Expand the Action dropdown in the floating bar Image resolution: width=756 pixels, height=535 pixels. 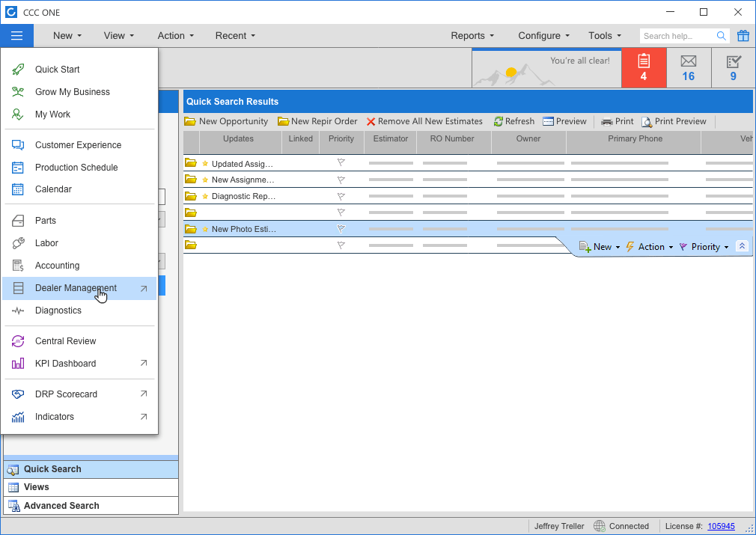click(x=650, y=246)
